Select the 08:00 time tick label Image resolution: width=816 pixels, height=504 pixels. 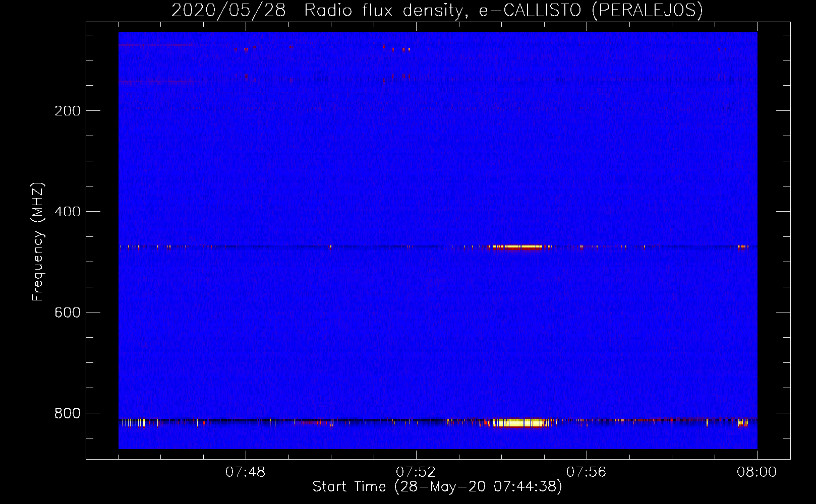tap(756, 472)
